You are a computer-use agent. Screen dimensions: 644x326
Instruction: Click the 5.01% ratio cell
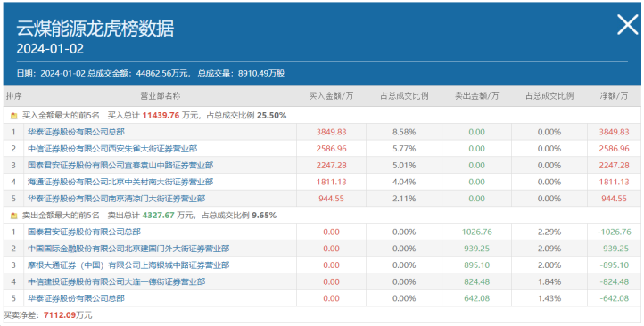tap(404, 166)
